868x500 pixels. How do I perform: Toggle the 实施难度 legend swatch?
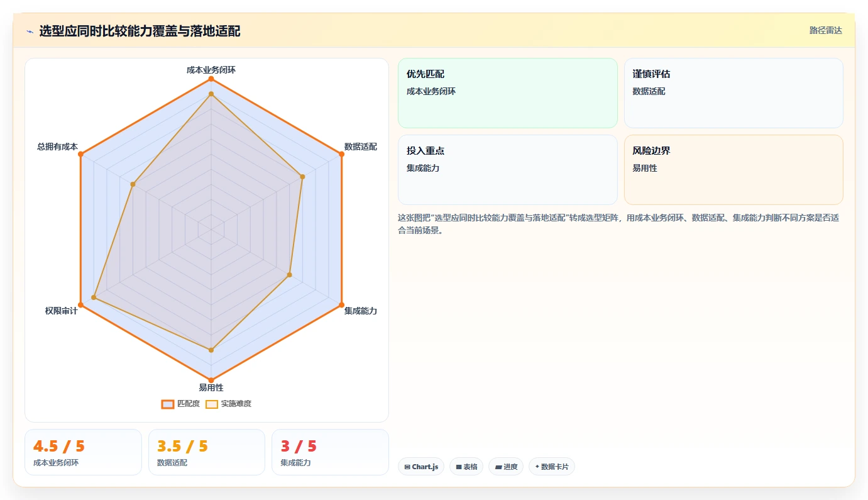coord(212,404)
